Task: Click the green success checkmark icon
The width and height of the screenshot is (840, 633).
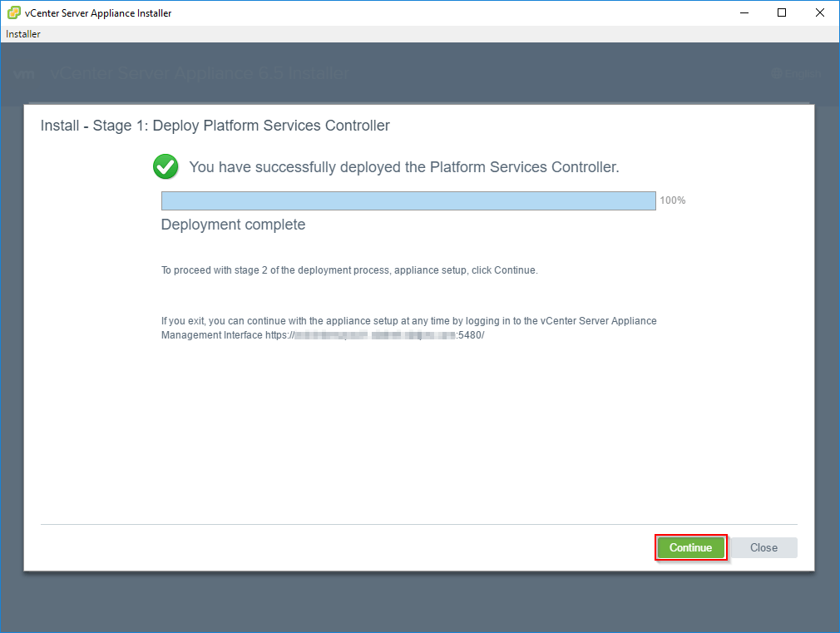Action: (166, 166)
